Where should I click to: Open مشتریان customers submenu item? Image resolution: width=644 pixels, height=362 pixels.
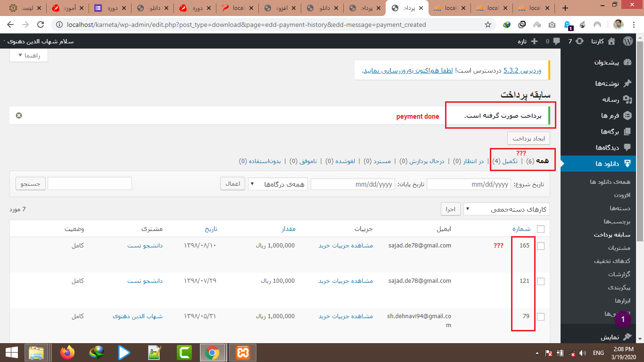[x=619, y=247]
